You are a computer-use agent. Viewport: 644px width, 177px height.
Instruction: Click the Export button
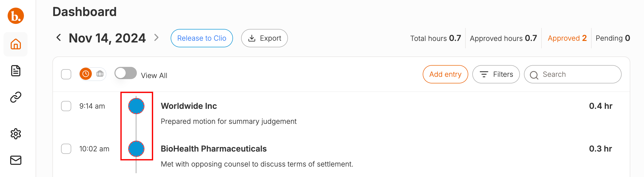[265, 38]
